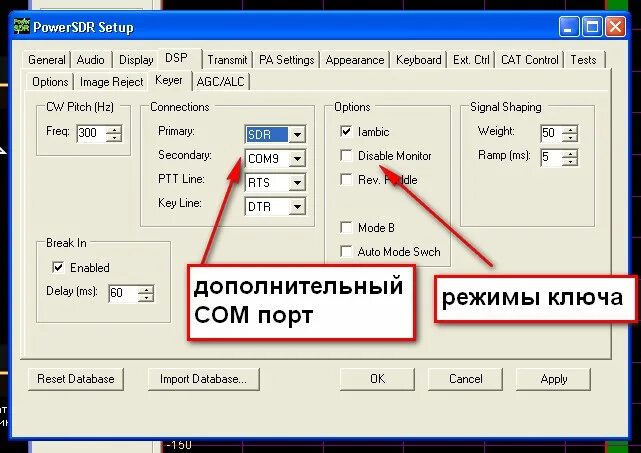Viewport: 641px width, 453px height.
Task: Enable the Disable Monitor checkbox
Action: 346,155
